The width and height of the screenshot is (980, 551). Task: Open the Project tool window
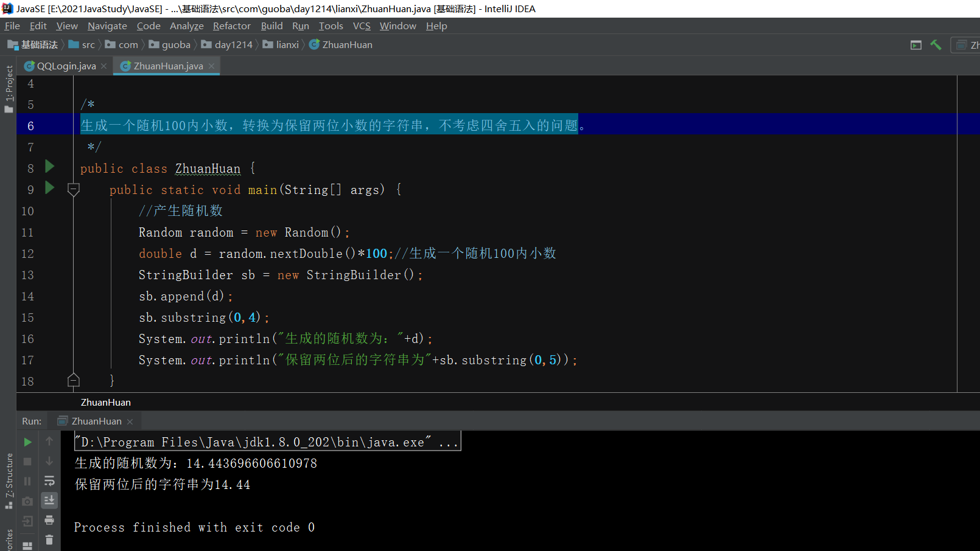(9, 89)
